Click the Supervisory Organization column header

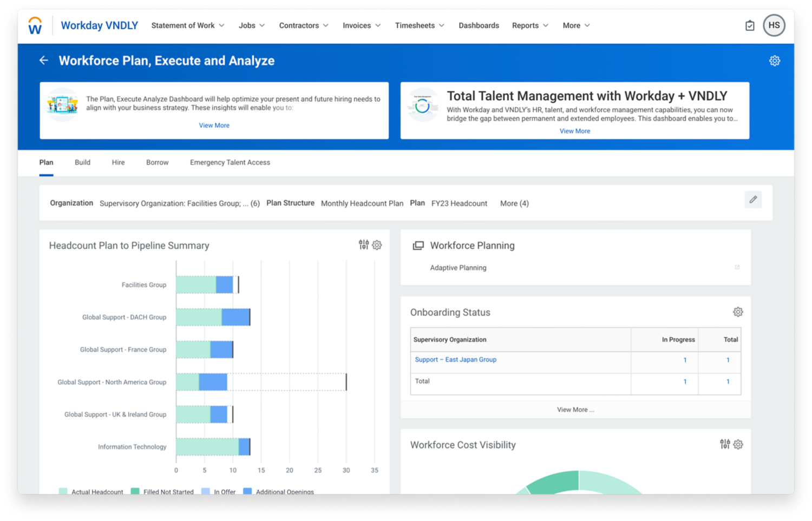tap(450, 340)
